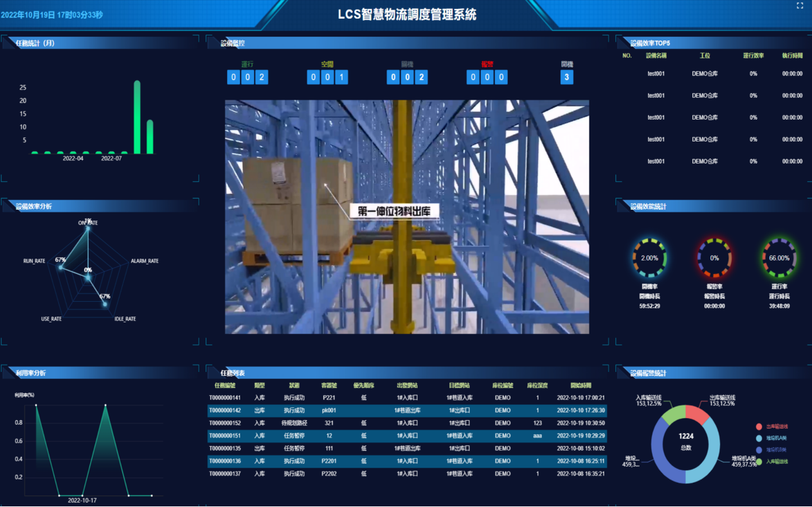Click the 開始時間 column header in task list
This screenshot has width=812, height=507.
point(581,385)
